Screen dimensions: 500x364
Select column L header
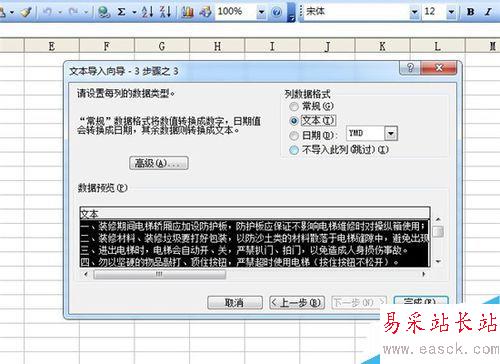click(437, 46)
